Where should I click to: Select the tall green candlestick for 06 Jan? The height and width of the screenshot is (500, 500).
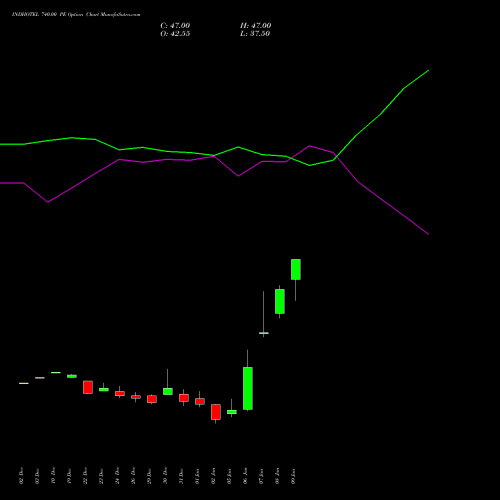tap(248, 388)
